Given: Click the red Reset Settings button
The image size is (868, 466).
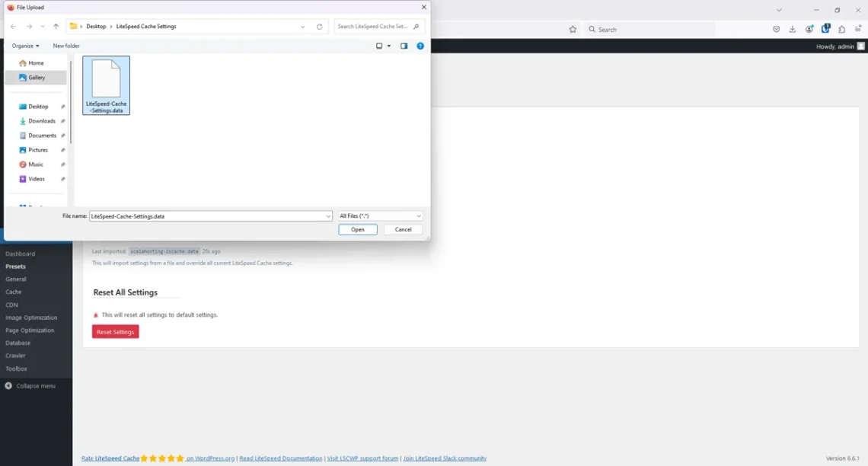Looking at the screenshot, I should pos(115,332).
